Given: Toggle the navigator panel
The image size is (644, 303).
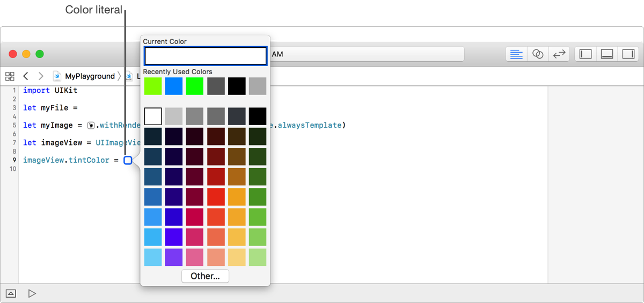Looking at the screenshot, I should point(586,54).
